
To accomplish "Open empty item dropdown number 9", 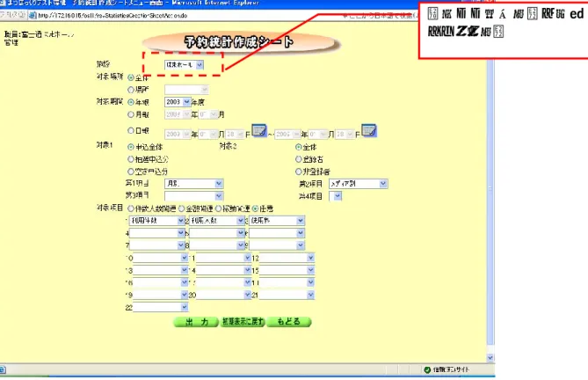I will pos(277,245).
